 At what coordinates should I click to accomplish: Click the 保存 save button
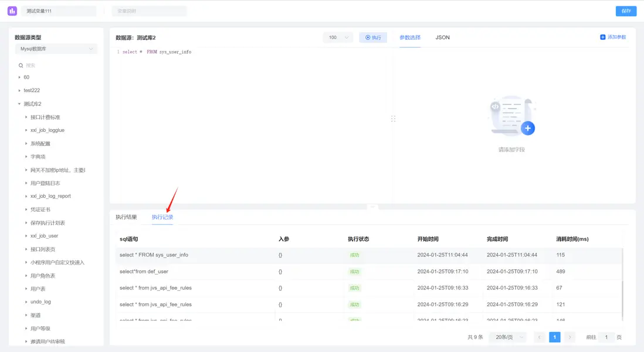(x=626, y=11)
